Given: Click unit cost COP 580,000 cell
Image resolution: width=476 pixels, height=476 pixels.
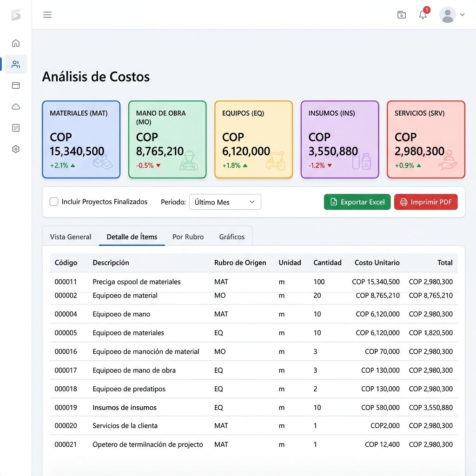Looking at the screenshot, I should [x=380, y=407].
